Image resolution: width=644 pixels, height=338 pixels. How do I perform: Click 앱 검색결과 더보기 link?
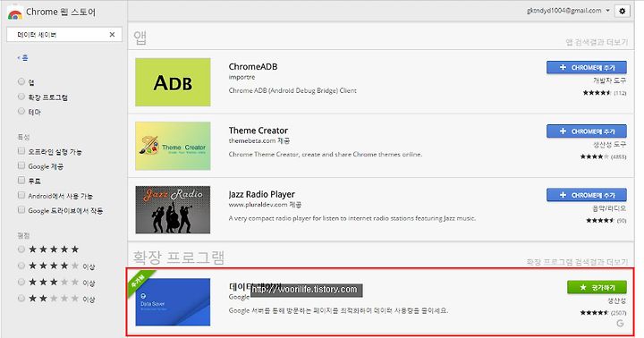(597, 42)
